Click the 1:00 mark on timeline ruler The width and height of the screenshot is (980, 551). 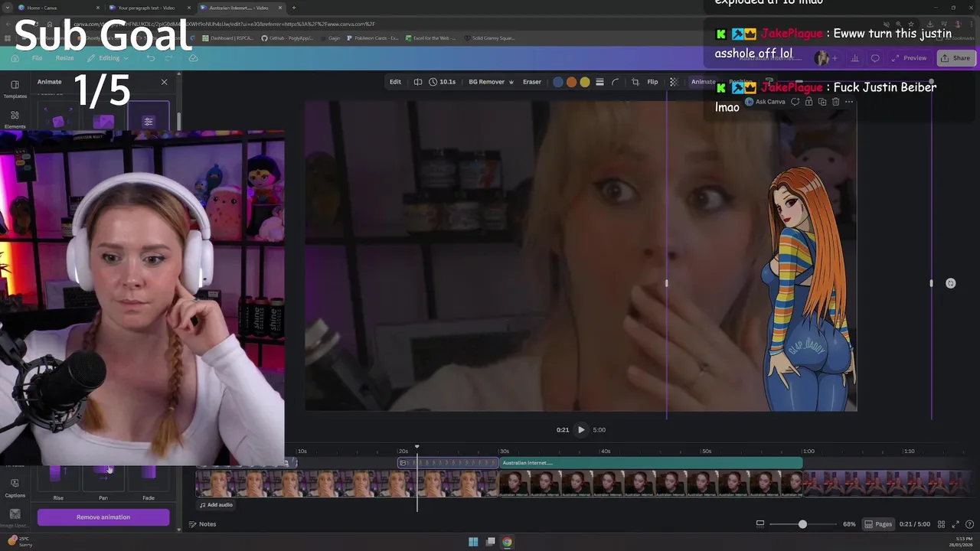(808, 452)
